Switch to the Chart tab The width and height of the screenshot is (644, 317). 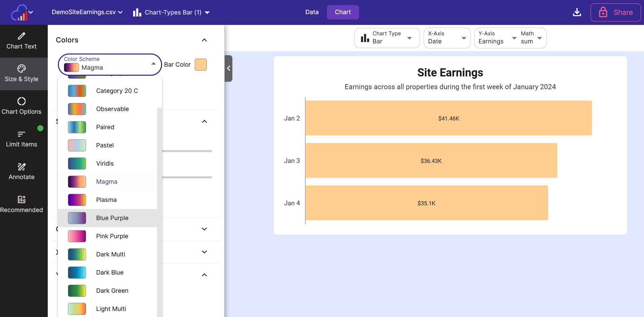343,12
